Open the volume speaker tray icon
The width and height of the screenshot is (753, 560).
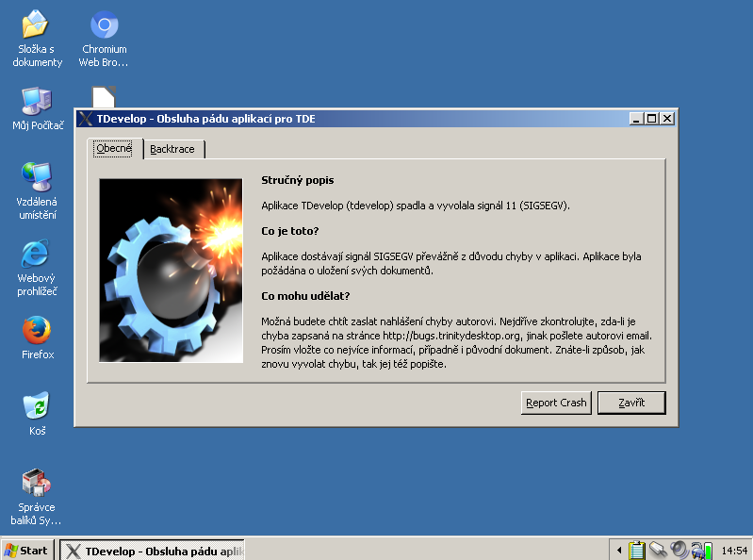(679, 550)
